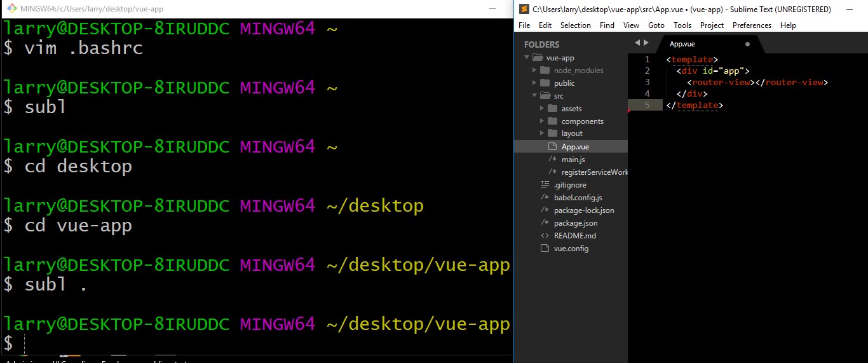Click the App.vue file icon in sidebar
868x363 pixels.
click(x=552, y=146)
